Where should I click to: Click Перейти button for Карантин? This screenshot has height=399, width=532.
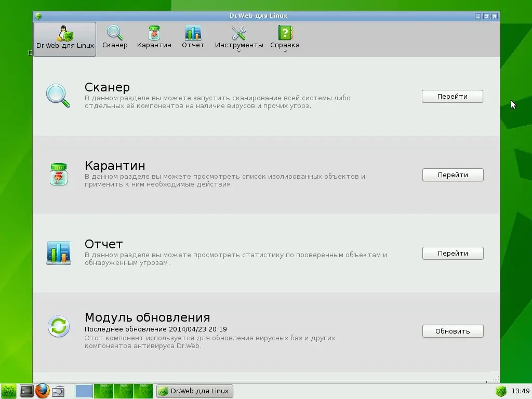pyautogui.click(x=453, y=175)
